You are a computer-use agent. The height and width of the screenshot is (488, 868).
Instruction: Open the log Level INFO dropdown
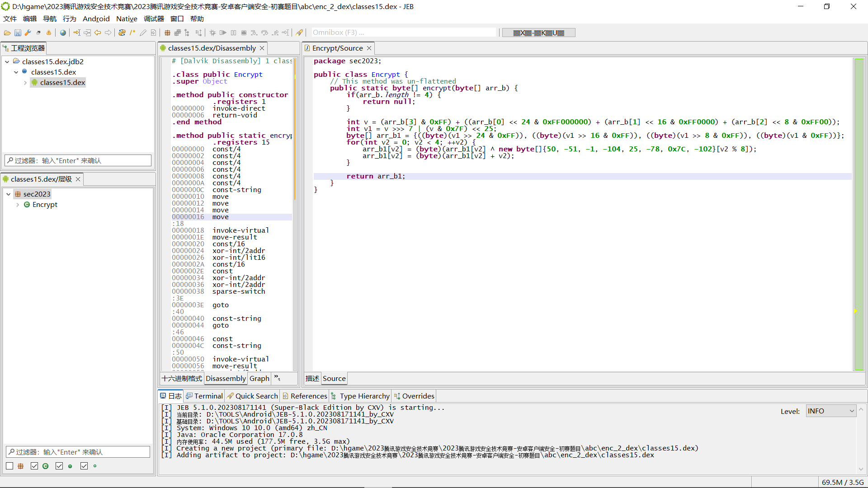coord(831,411)
